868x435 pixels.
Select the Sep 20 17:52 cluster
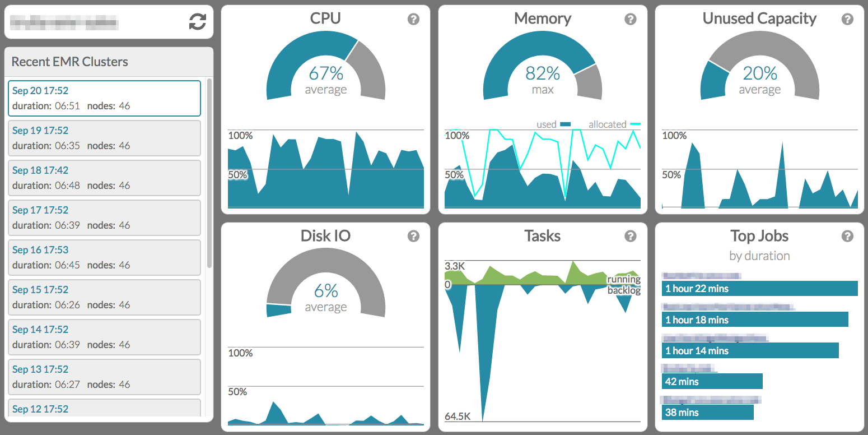(104, 98)
